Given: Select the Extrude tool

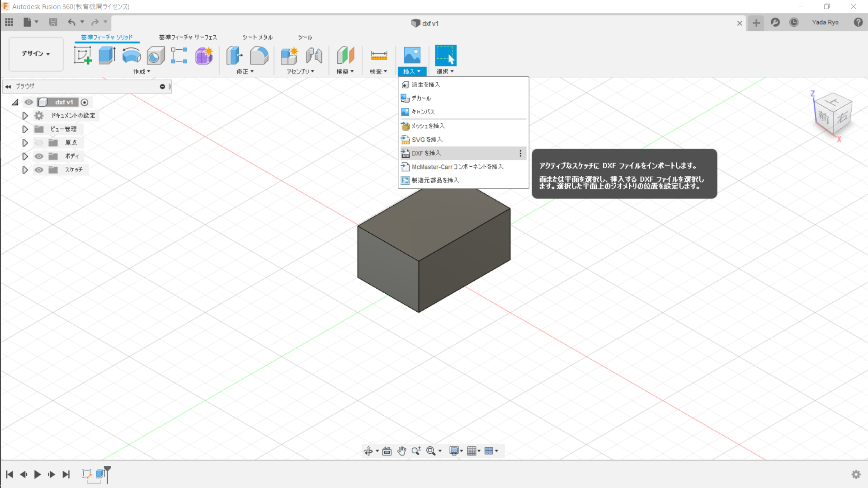Looking at the screenshot, I should click(107, 55).
